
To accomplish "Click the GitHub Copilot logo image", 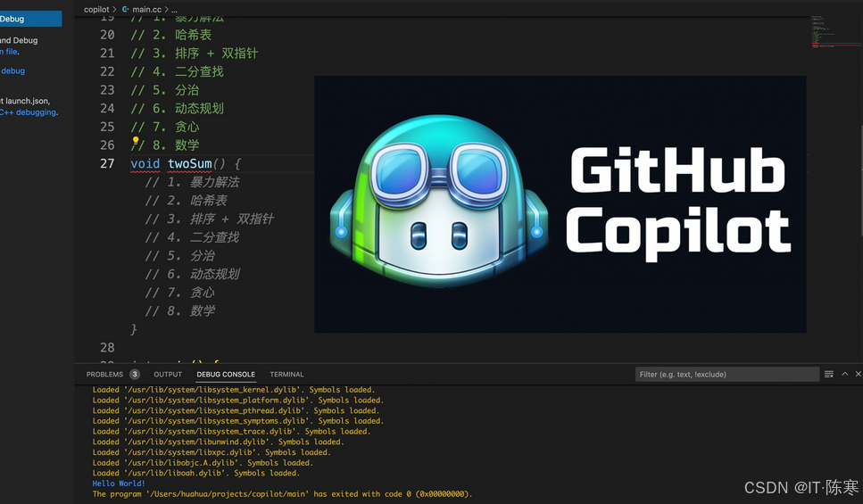I will tap(560, 204).
